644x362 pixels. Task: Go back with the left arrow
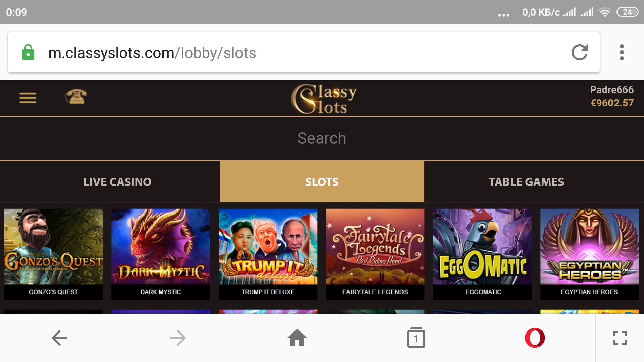coord(60,338)
